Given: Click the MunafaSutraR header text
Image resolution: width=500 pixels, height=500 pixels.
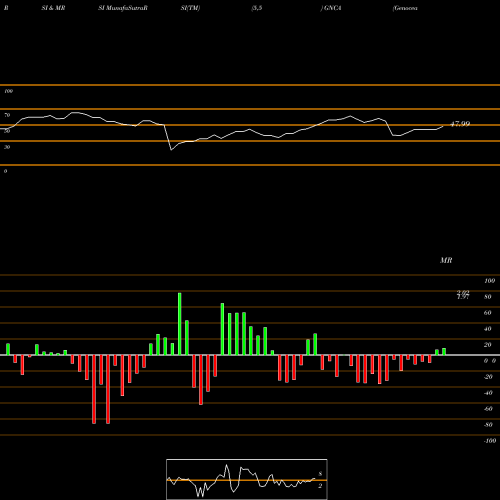Looking at the screenshot, I should pyautogui.click(x=127, y=8).
